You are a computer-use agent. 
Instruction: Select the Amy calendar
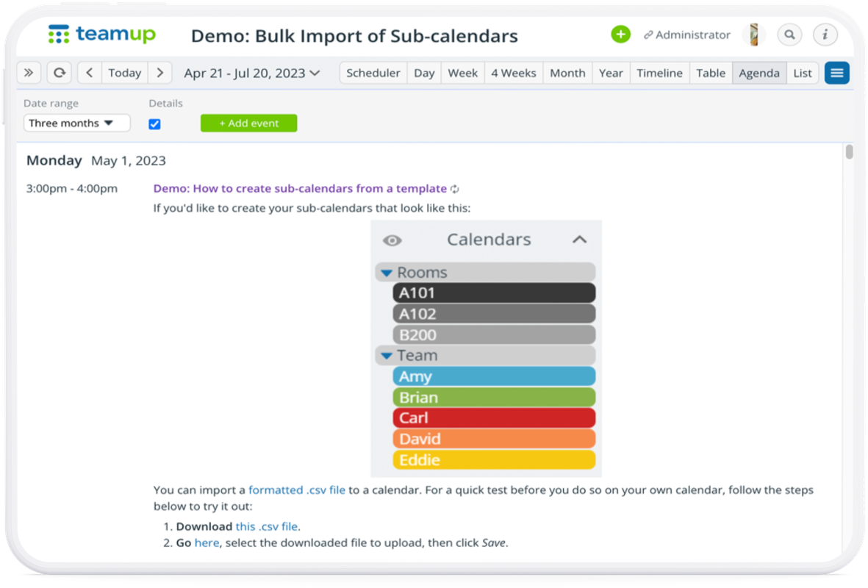tap(494, 376)
